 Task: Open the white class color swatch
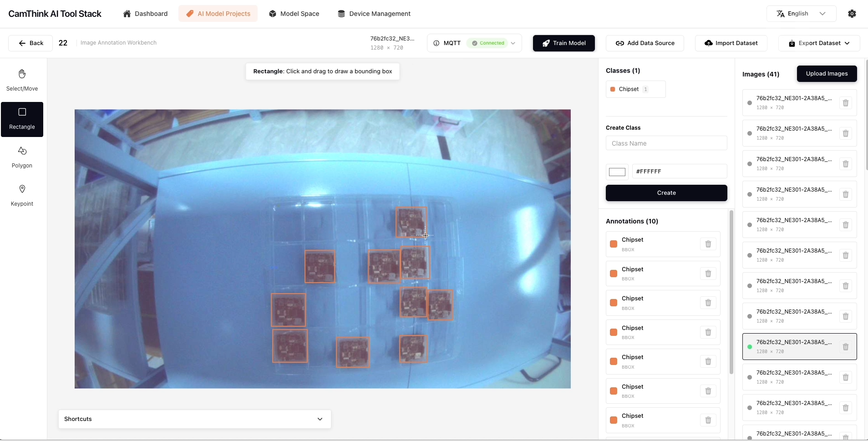pos(617,172)
